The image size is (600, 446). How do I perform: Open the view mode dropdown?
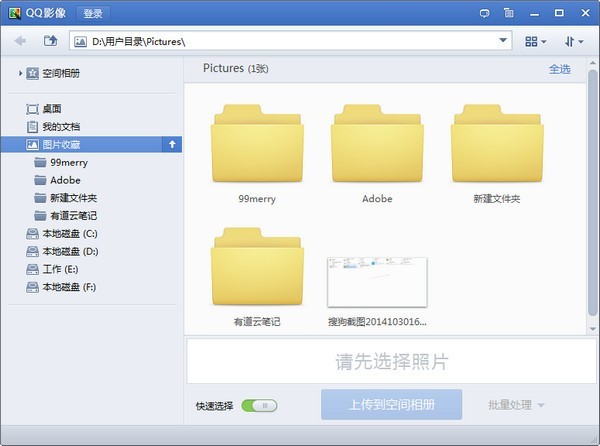[x=536, y=41]
